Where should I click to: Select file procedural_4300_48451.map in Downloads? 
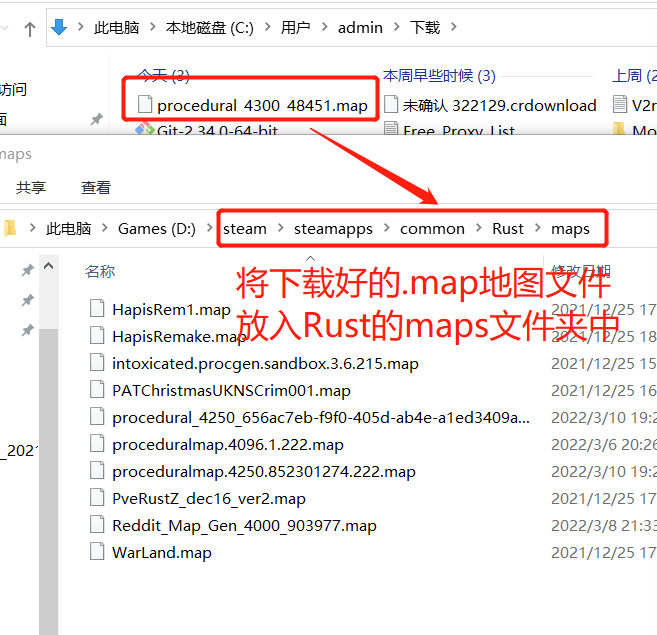[253, 105]
